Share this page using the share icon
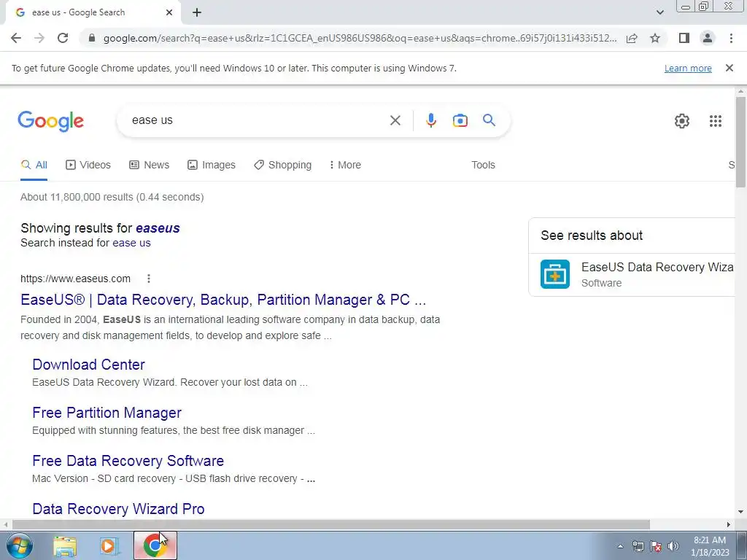This screenshot has width=747, height=560. tap(632, 38)
